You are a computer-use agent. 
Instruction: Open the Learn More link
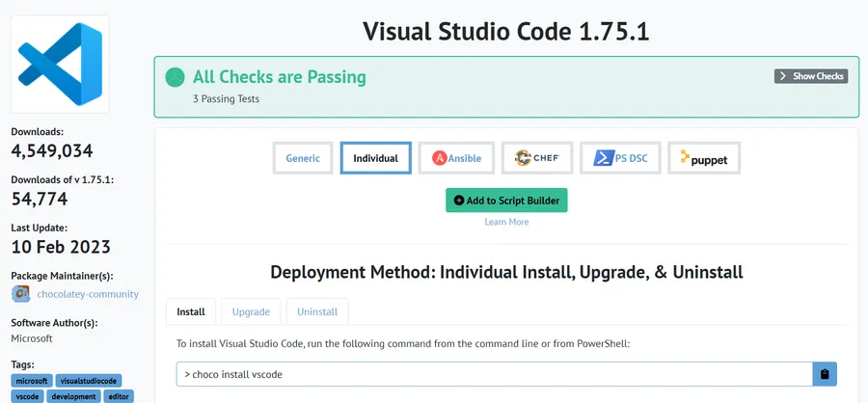506,222
